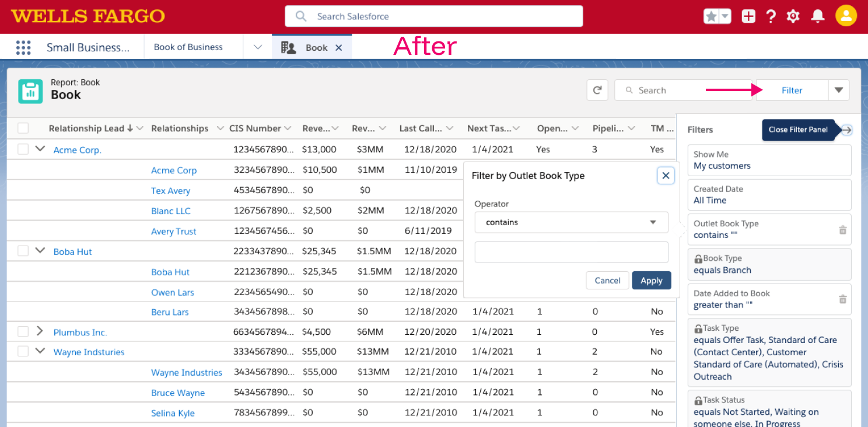868x427 pixels.
Task: Toggle the select-all header checkbox
Action: pos(23,128)
